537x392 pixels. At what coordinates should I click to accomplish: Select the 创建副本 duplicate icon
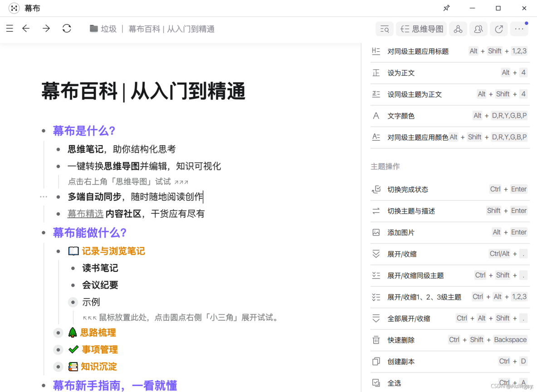click(376, 361)
